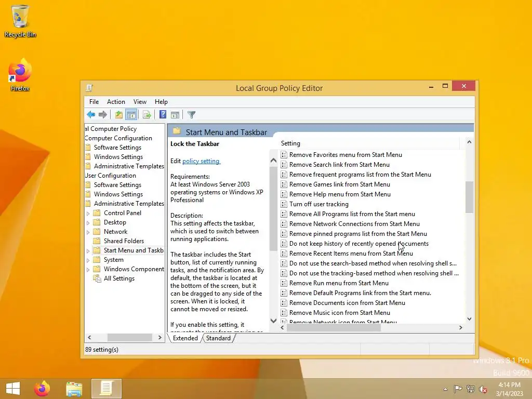Screen dimensions: 532x399
Task: Click the network tray icon
Action: 471,389
